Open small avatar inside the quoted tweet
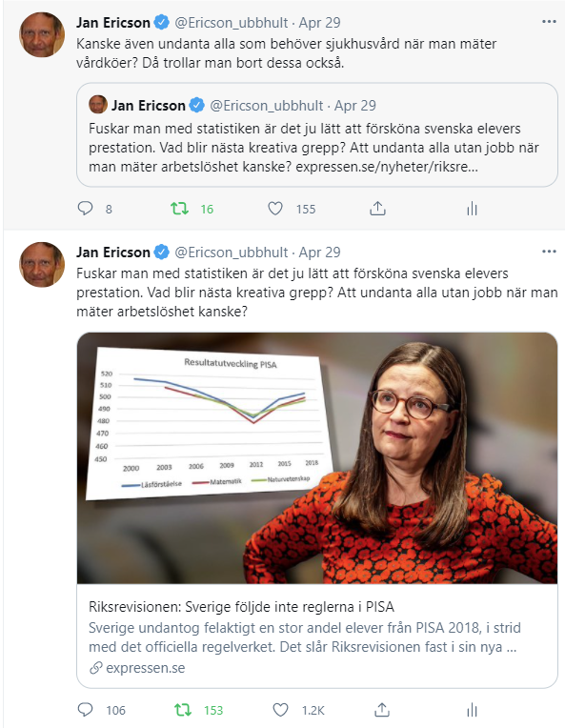 (x=98, y=105)
